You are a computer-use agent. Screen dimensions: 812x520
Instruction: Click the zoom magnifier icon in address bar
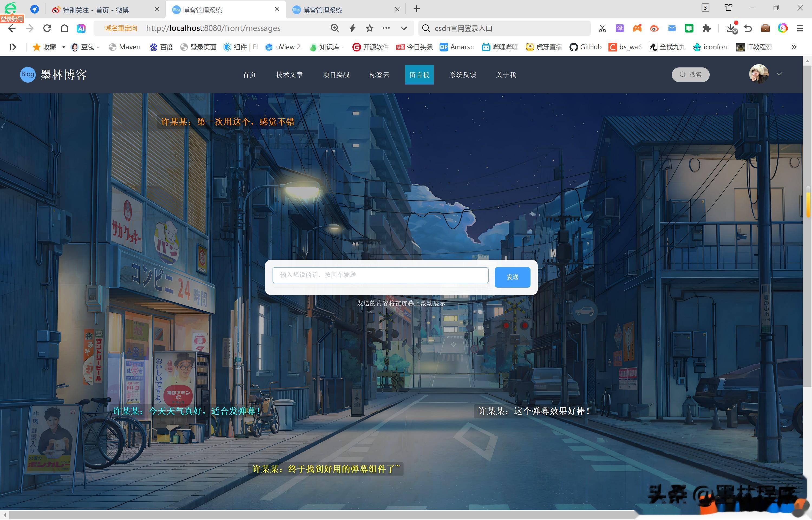pos(335,28)
